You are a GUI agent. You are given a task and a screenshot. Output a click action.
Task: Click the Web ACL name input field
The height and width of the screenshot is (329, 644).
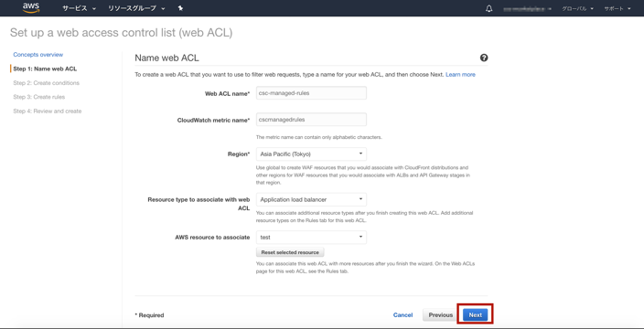pos(311,93)
